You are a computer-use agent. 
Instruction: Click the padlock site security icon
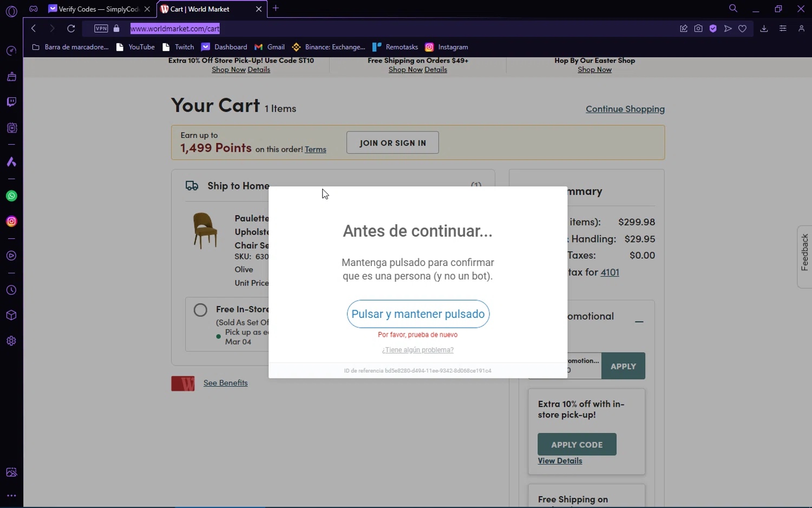116,28
